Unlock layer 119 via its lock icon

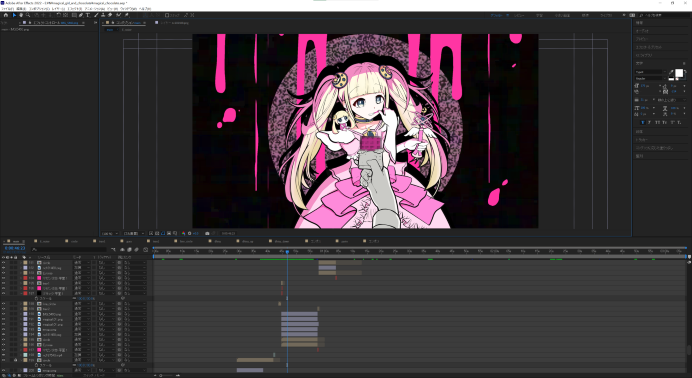click(x=15, y=360)
